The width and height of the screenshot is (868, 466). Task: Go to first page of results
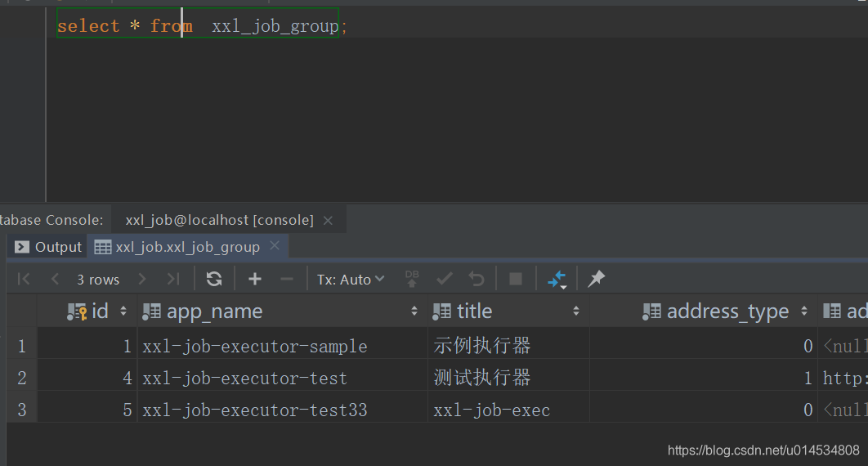24,280
